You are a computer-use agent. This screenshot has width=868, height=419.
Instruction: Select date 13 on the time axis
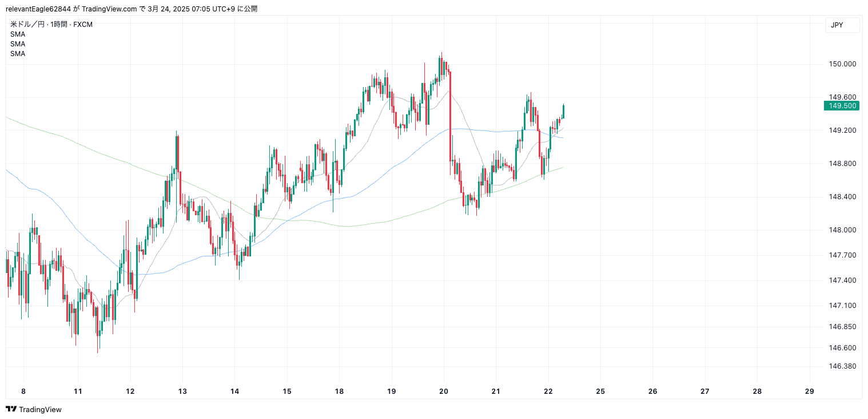(x=182, y=392)
